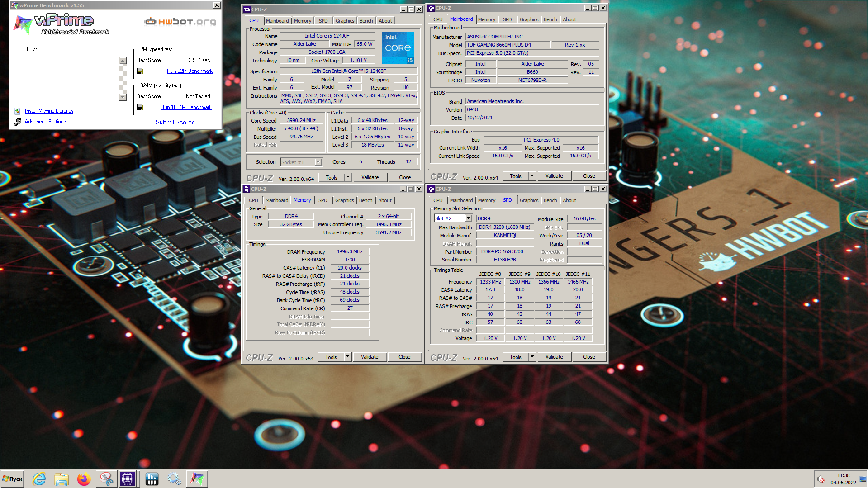The width and height of the screenshot is (868, 488).
Task: Open Bench tab in the CPU window
Action: pyautogui.click(x=366, y=21)
